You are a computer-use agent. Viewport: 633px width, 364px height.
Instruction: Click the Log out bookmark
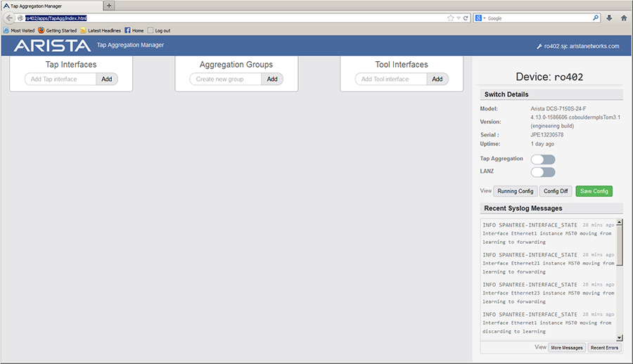[159, 30]
